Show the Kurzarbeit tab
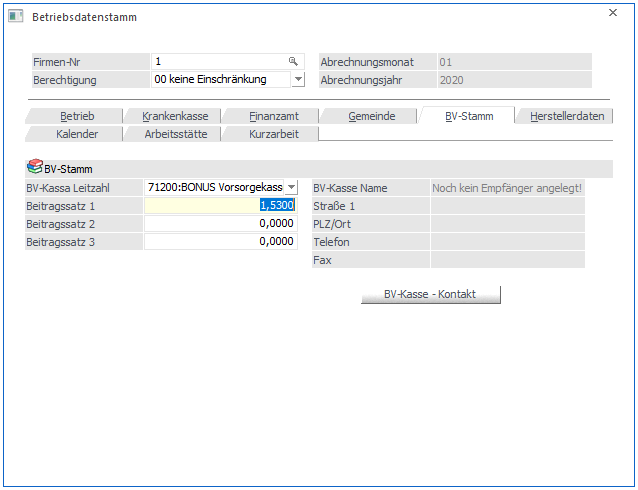This screenshot has height=490, width=638. tap(271, 133)
